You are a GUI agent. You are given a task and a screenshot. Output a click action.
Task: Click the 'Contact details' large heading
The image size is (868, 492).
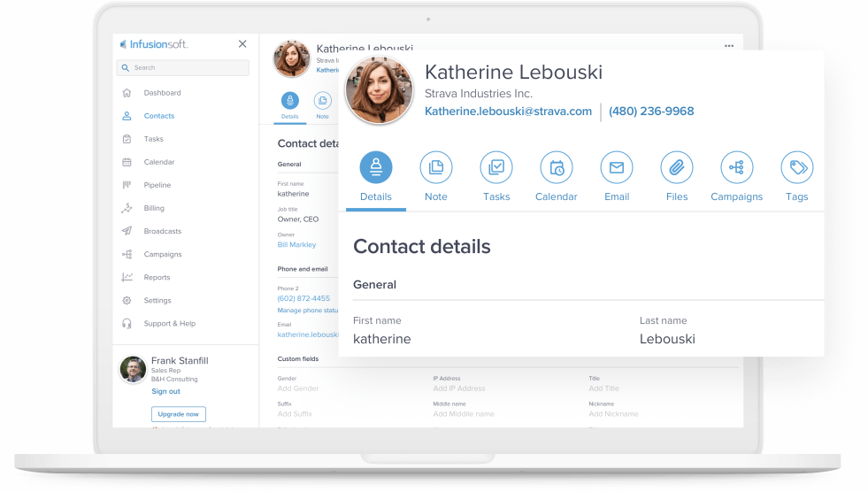(x=422, y=246)
